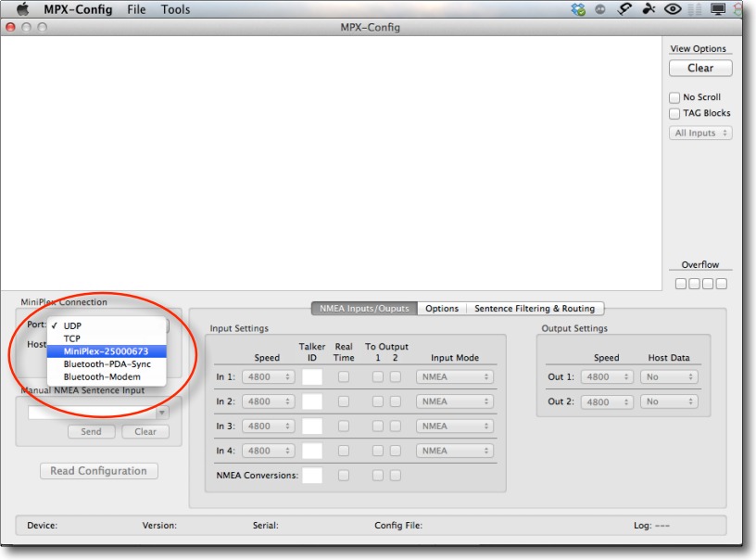Click the pen-shaped script icon in the menu bar
The width and height of the screenshot is (756, 560).
[x=624, y=9]
